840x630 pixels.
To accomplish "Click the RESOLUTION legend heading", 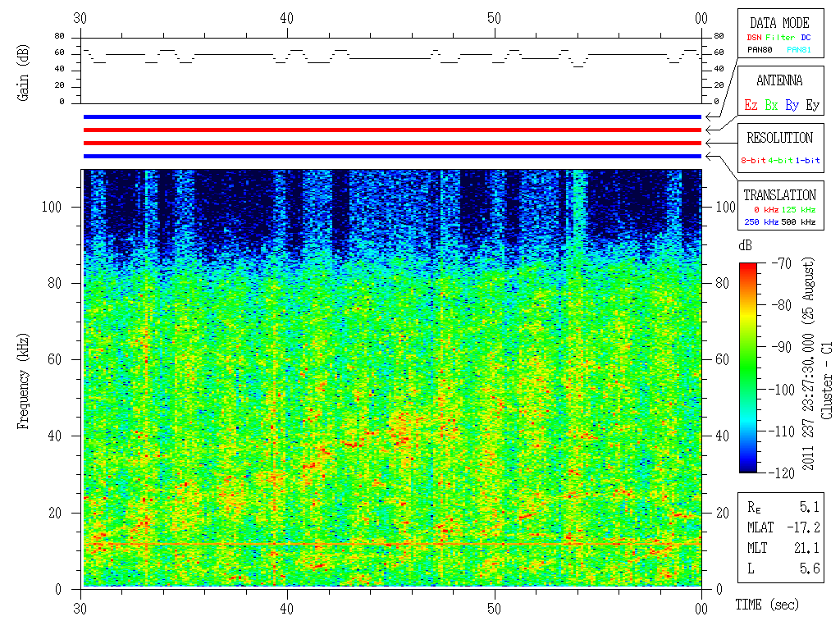I will [779, 138].
